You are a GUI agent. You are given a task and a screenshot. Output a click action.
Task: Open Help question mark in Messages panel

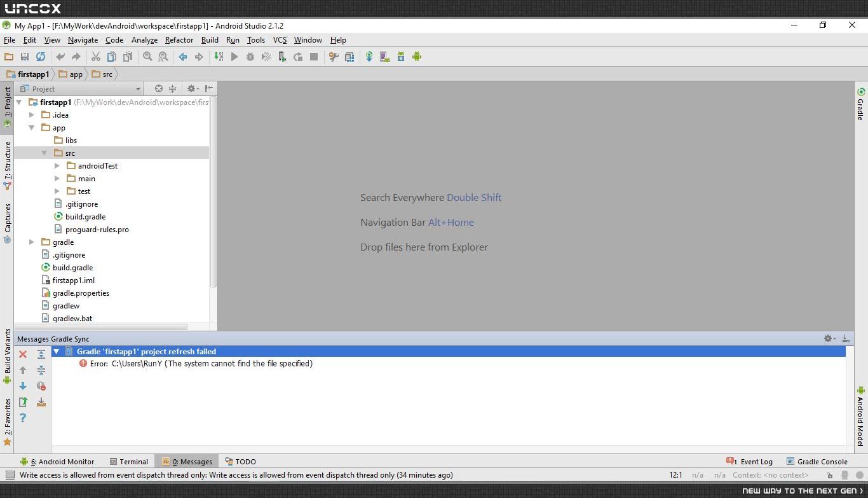tap(23, 418)
